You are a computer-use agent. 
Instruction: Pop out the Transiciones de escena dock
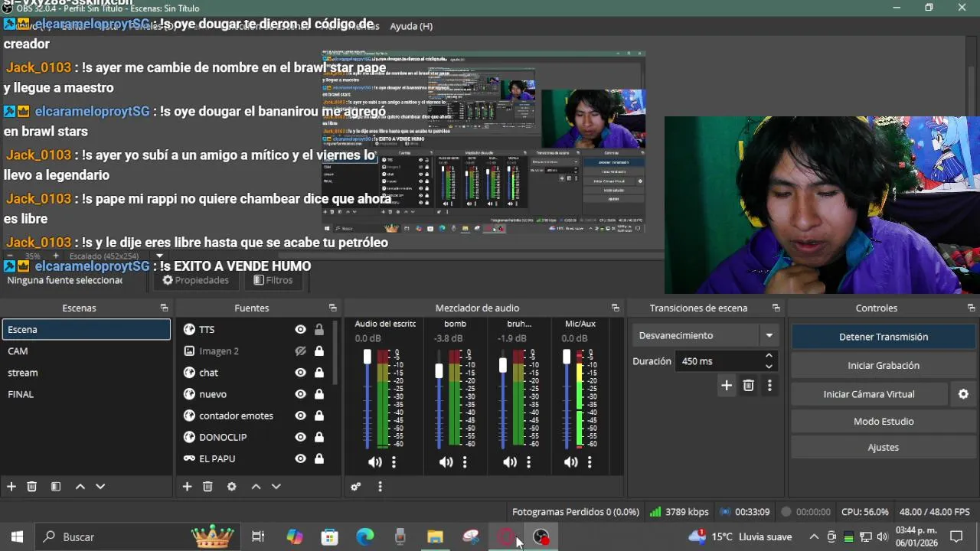pyautogui.click(x=776, y=308)
